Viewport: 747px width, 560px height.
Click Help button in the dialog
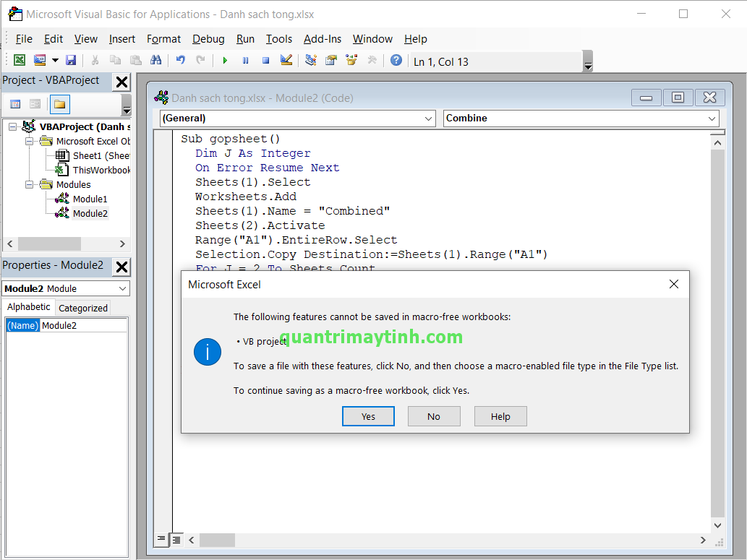[x=500, y=416]
